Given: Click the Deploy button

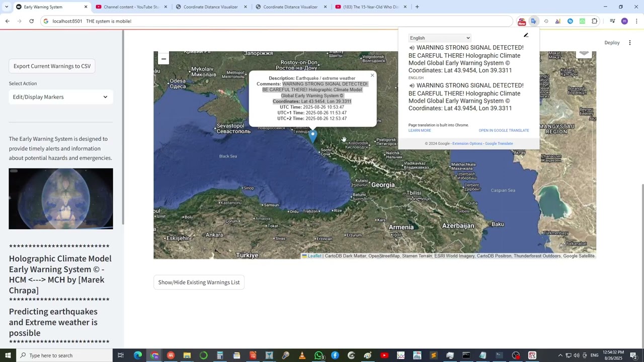Looking at the screenshot, I should pyautogui.click(x=612, y=43).
